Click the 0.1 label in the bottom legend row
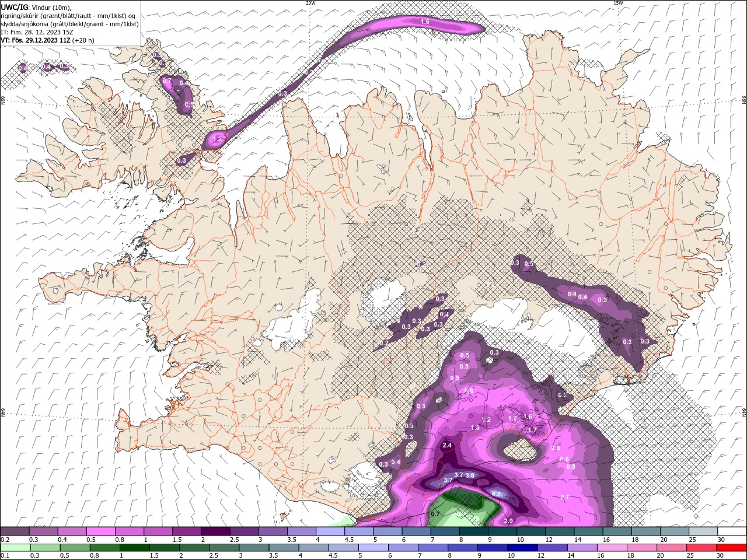 pyautogui.click(x=4, y=556)
